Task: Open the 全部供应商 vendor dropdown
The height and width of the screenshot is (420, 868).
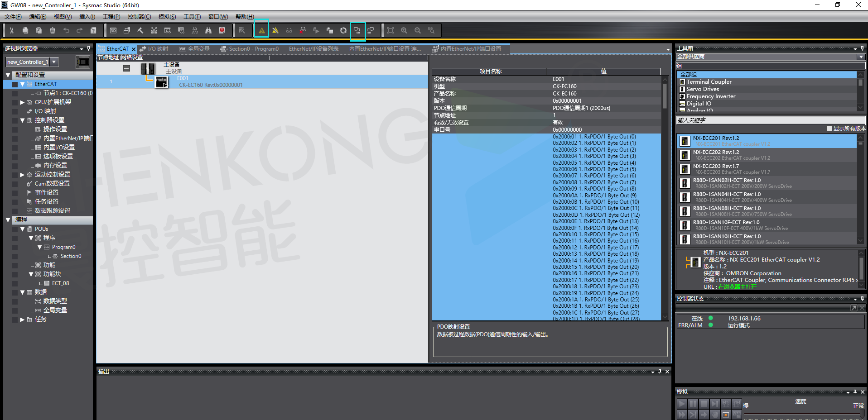Action: click(861, 57)
